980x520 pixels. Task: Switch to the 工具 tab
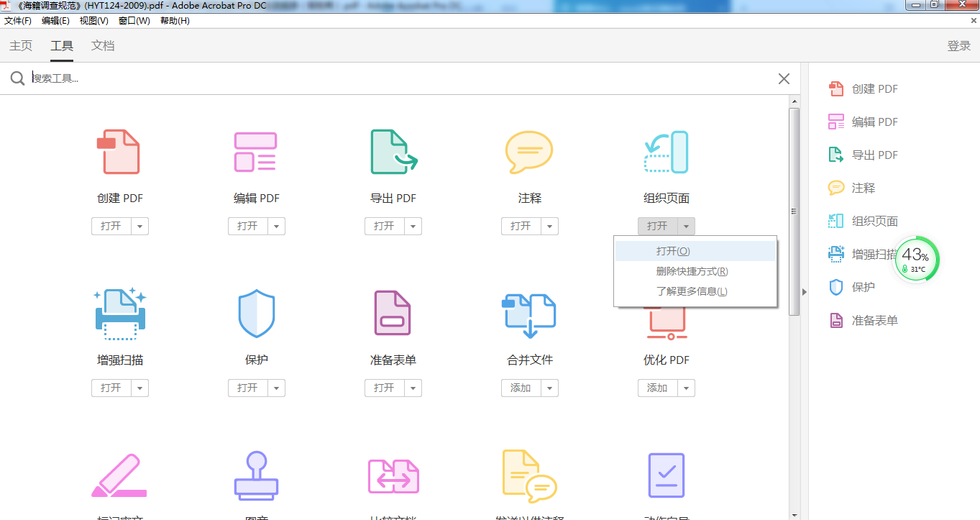[x=62, y=46]
